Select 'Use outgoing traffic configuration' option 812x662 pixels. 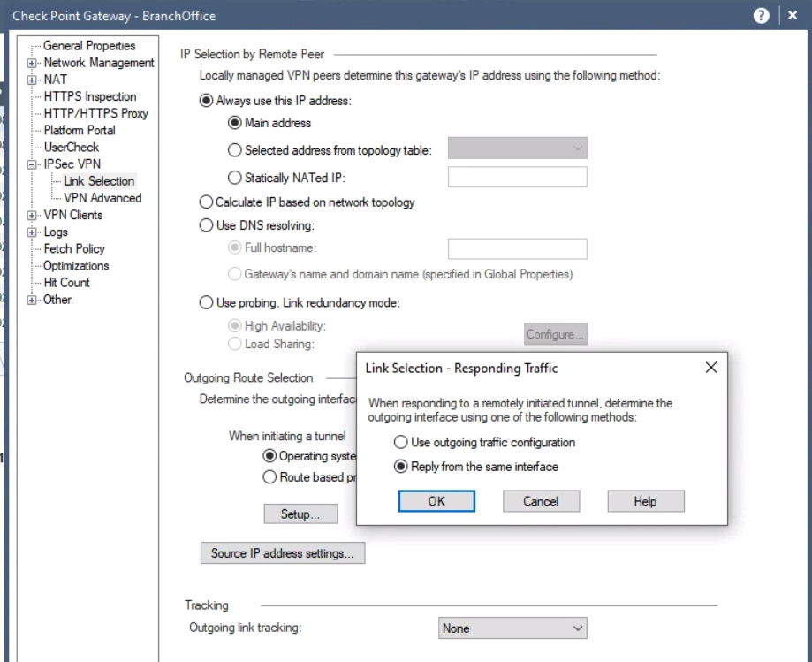[401, 442]
